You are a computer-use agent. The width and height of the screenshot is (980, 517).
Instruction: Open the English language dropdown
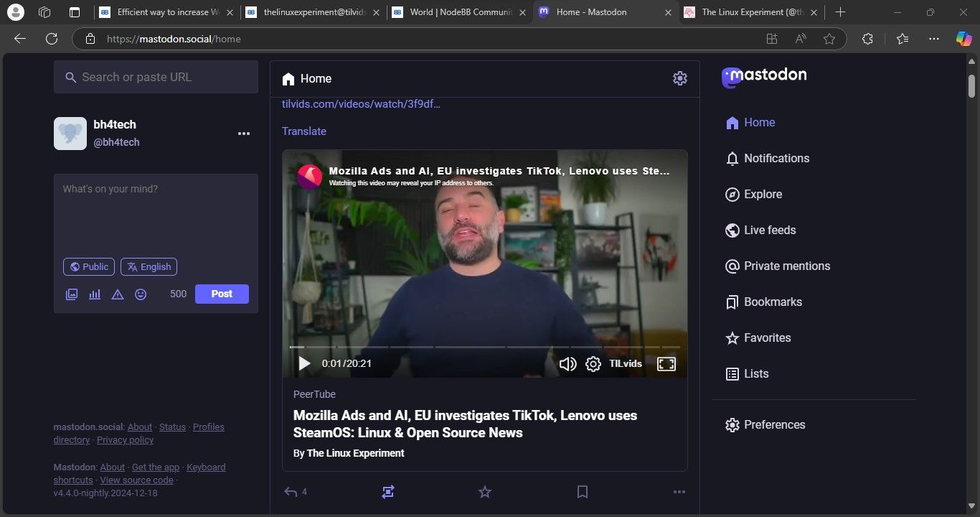149,267
